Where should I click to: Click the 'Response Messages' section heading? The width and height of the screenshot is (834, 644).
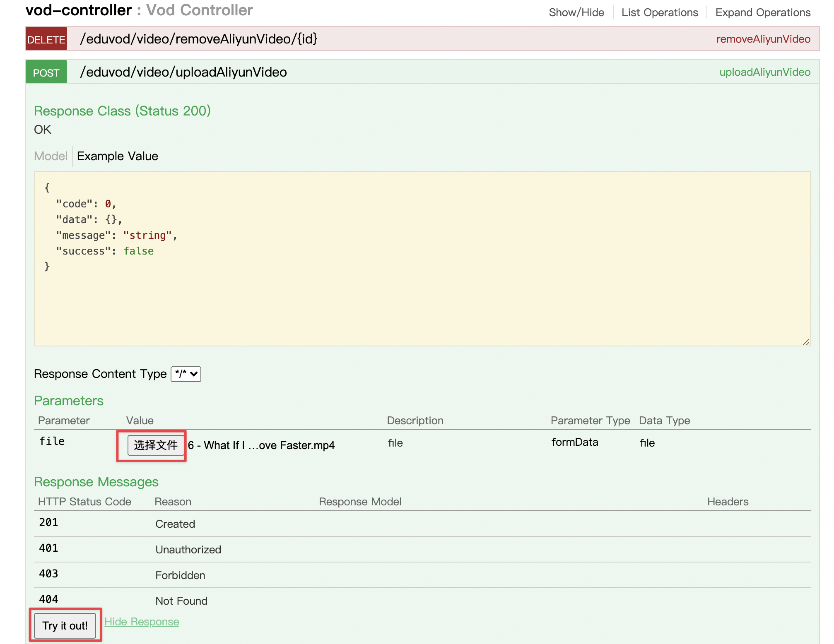coord(96,482)
